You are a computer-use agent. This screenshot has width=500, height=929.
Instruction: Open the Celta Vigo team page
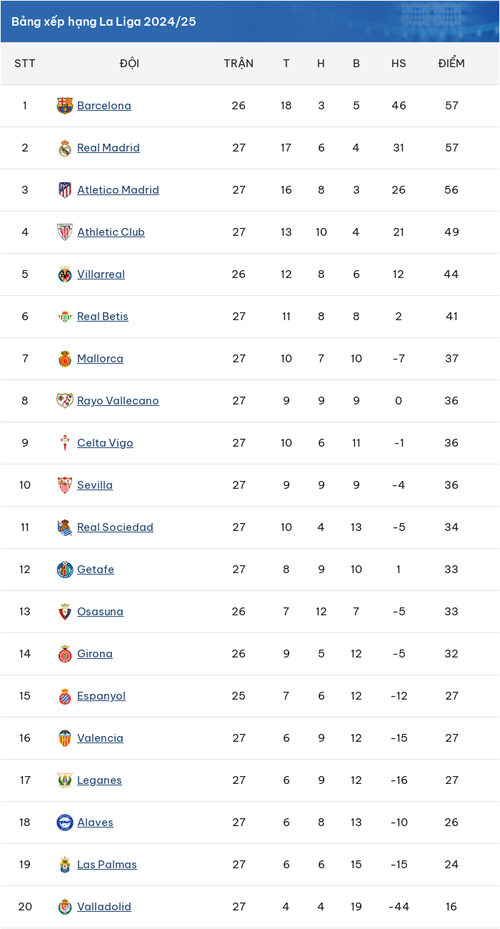(105, 443)
